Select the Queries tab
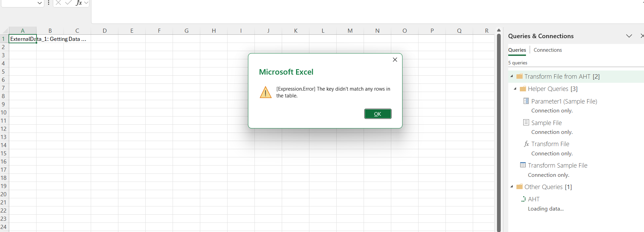Screen dimensions: 644x232 click(x=517, y=50)
